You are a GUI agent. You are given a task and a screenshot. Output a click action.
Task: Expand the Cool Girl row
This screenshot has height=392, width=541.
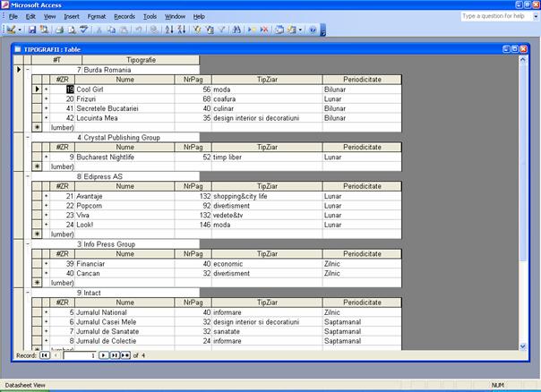pyautogui.click(x=46, y=89)
